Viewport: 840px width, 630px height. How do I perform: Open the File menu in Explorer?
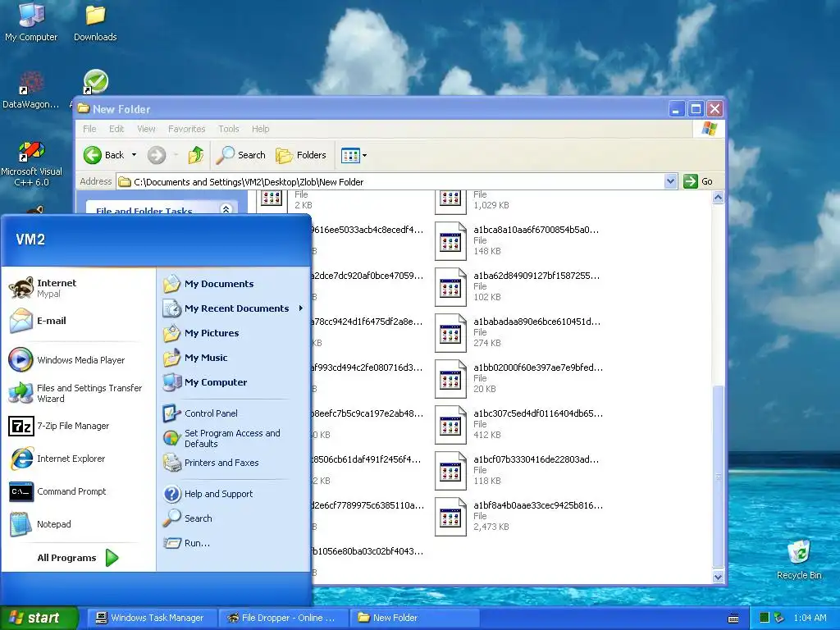(89, 129)
